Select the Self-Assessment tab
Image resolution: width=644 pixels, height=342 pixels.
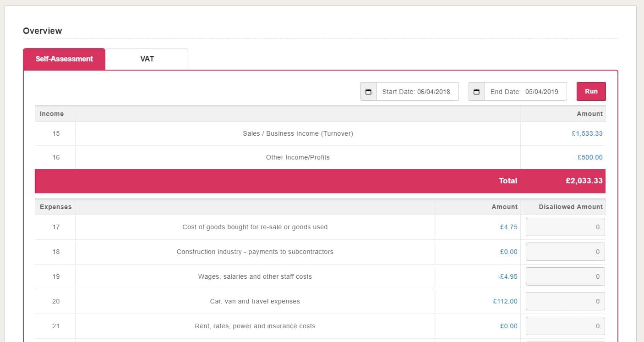tap(64, 59)
